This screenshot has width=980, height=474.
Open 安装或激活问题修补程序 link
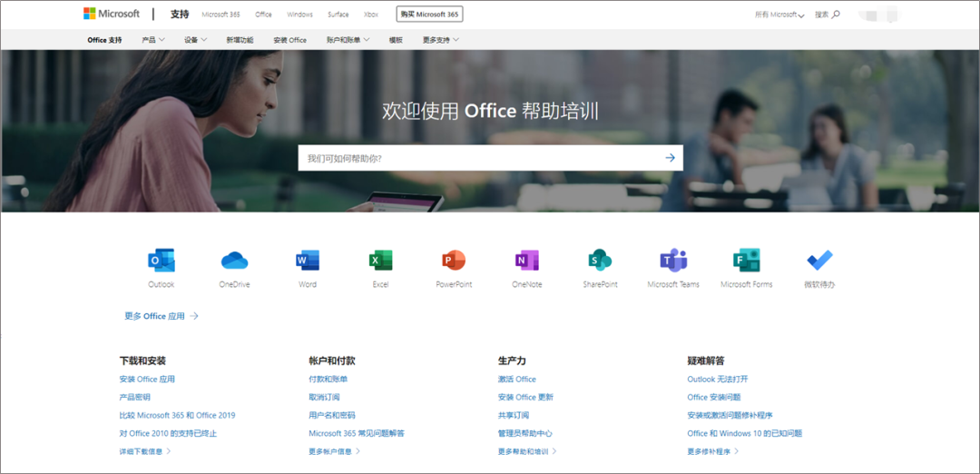[730, 415]
